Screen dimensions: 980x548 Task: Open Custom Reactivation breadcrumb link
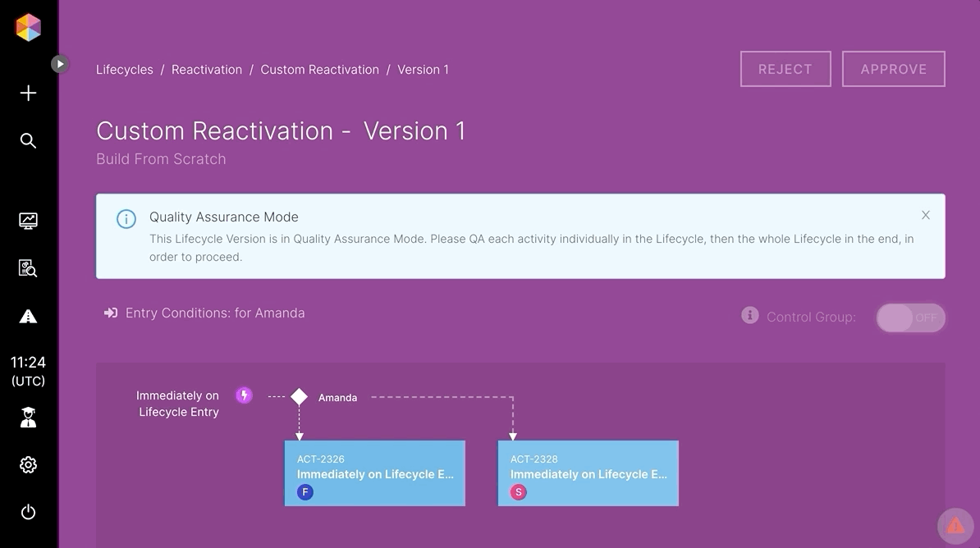pyautogui.click(x=319, y=70)
